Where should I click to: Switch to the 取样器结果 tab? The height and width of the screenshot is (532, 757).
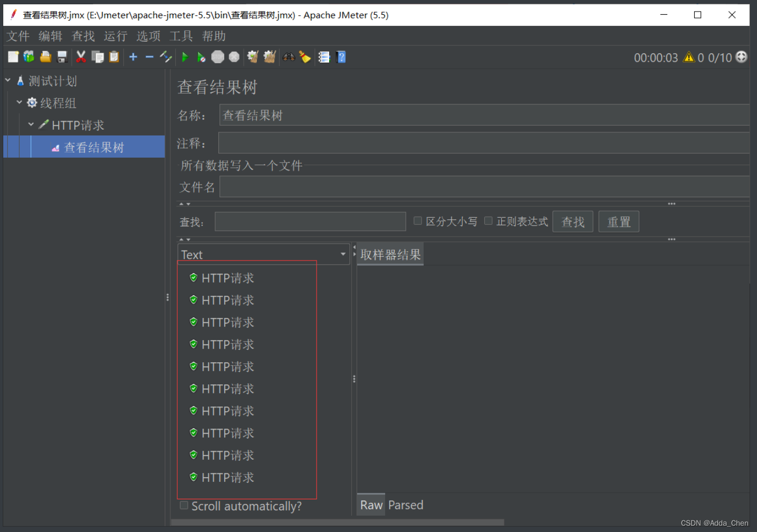390,255
